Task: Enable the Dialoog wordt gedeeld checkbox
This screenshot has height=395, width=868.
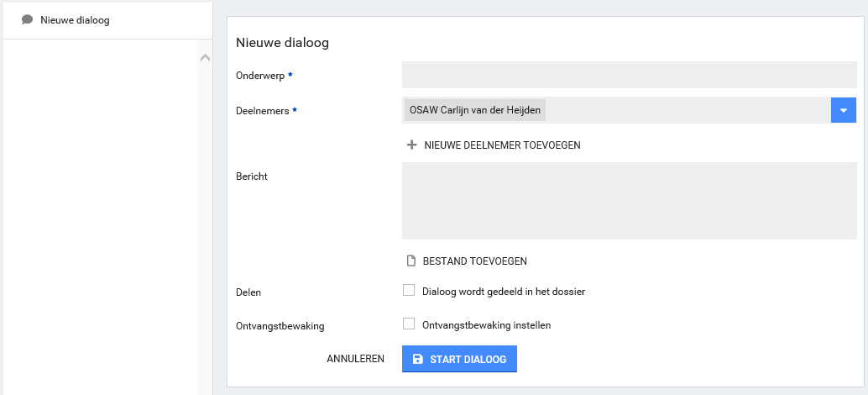Action: 409,291
